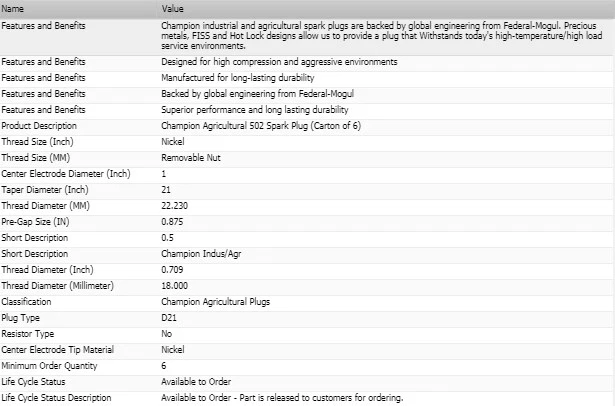This screenshot has width=615, height=406.
Task: Select the value "0.5"
Action: coord(167,238)
